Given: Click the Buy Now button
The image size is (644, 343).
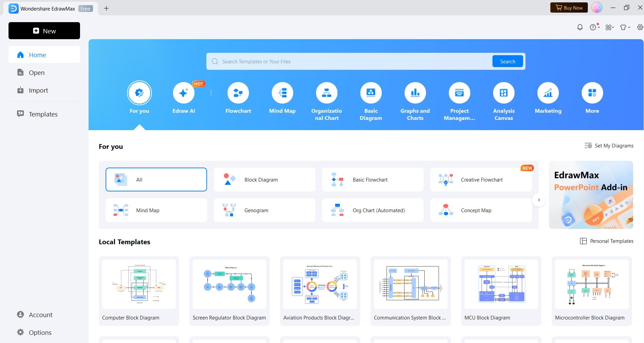Looking at the screenshot, I should tap(569, 7).
